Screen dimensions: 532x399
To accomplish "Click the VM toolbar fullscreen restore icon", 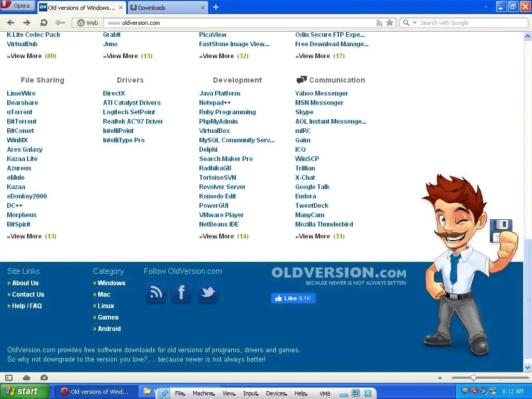I will tap(355, 393).
